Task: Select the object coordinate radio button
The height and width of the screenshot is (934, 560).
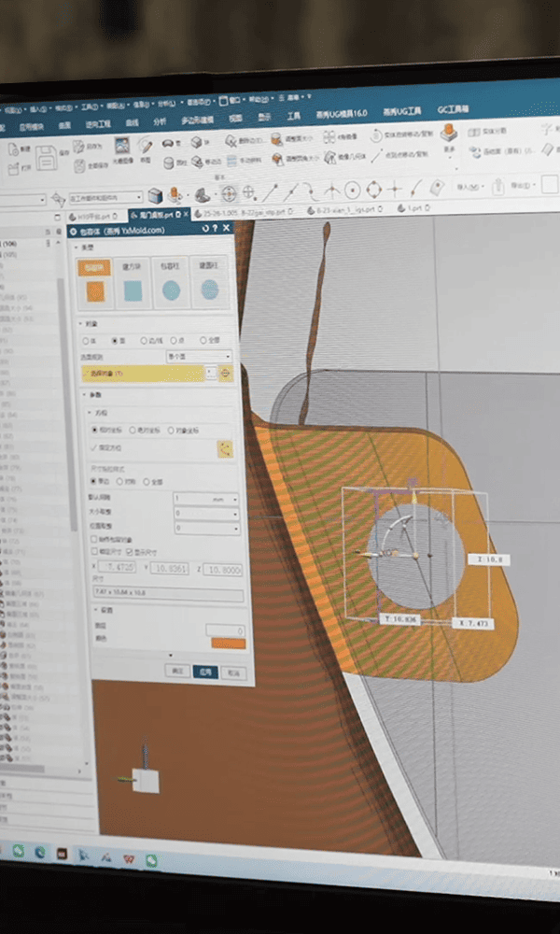Action: 171,430
